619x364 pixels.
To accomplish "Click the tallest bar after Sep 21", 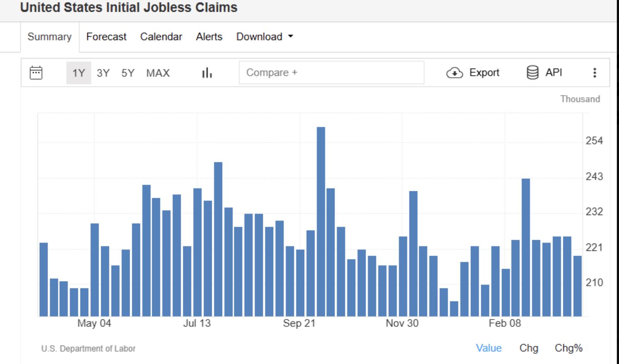I will coord(321,221).
